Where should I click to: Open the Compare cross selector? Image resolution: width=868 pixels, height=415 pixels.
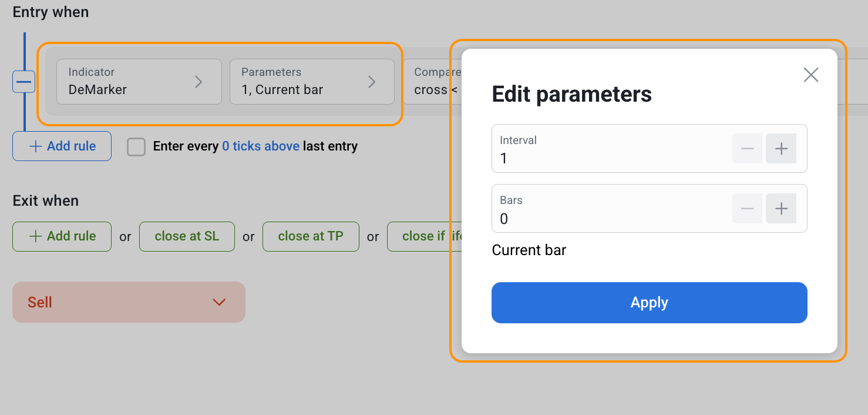[x=432, y=82]
